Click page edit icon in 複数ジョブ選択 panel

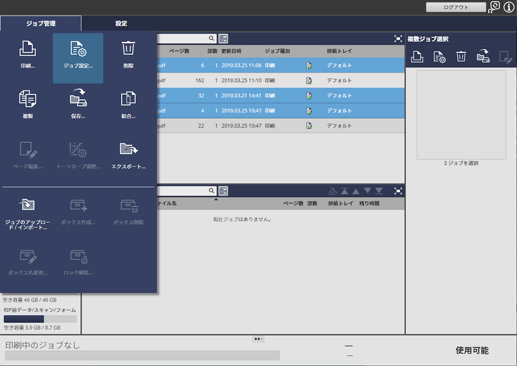point(505,57)
